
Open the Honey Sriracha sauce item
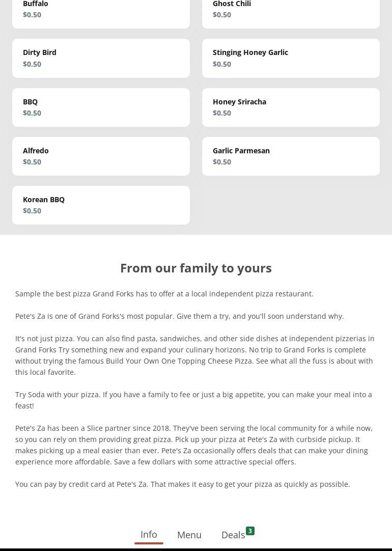click(x=291, y=107)
